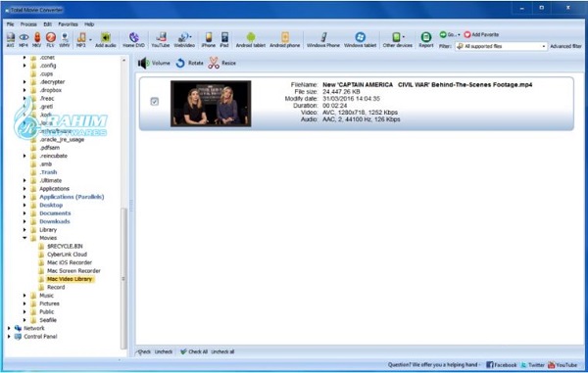Click the Uncheck button at bottom
588x373 pixels.
click(164, 351)
